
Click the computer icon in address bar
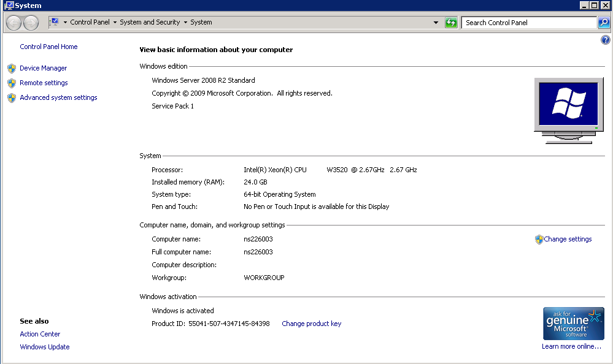55,22
